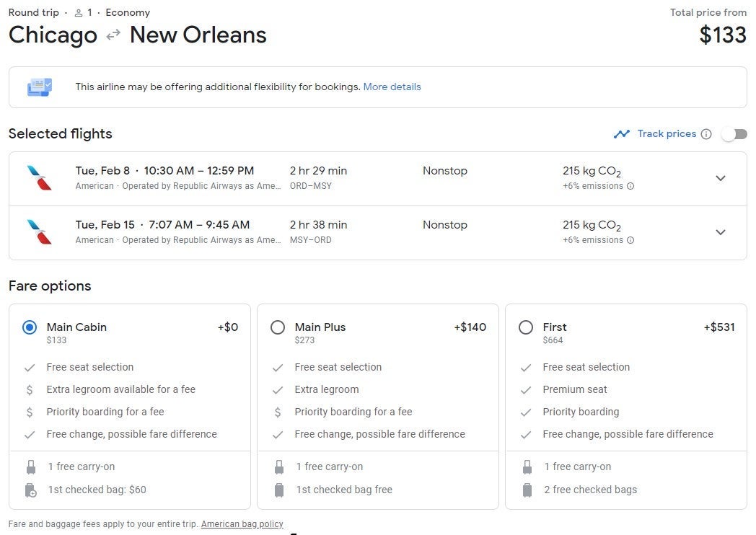Click the checked bags icon in First
The image size is (756, 535).
527,490
